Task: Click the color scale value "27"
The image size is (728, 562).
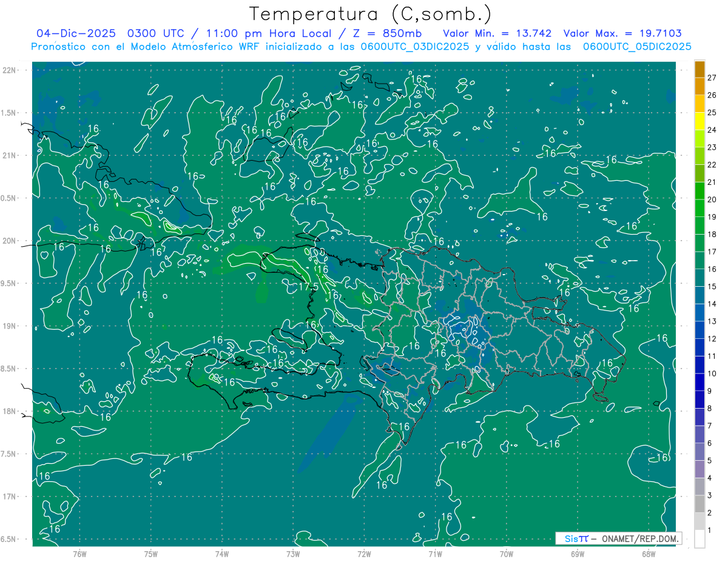Action: [x=712, y=78]
